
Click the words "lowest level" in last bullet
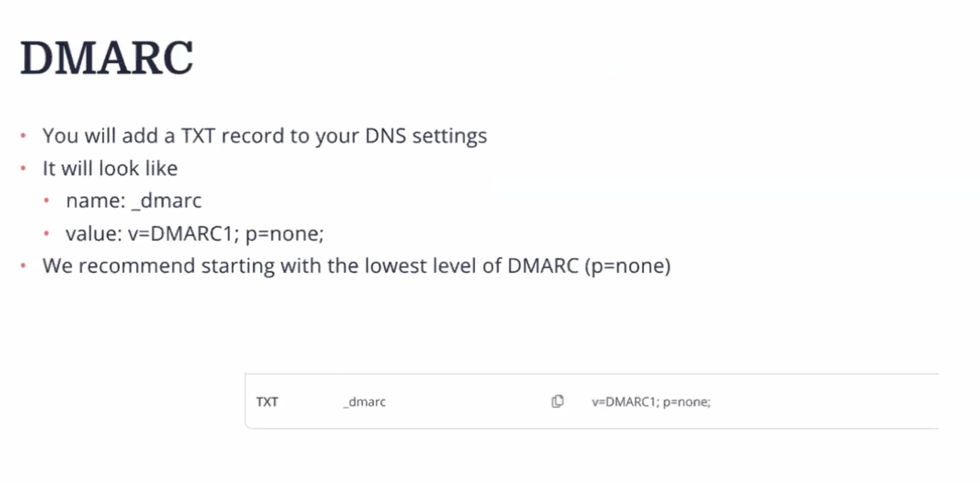tap(420, 266)
